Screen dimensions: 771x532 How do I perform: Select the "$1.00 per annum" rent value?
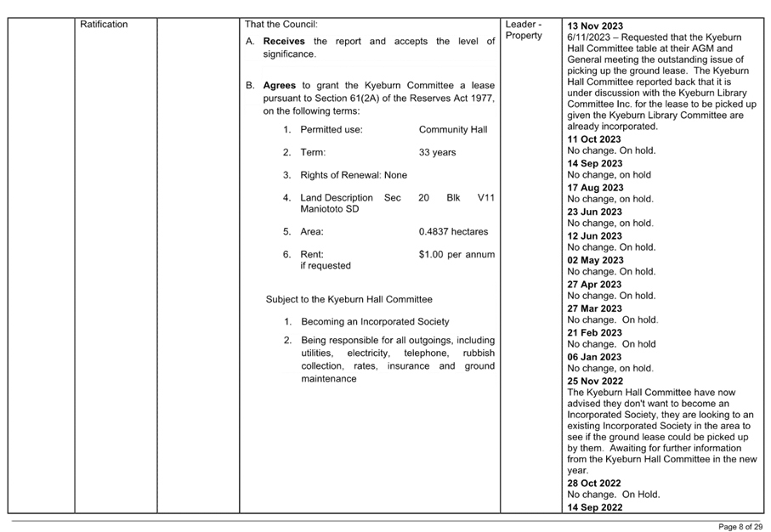pos(457,255)
